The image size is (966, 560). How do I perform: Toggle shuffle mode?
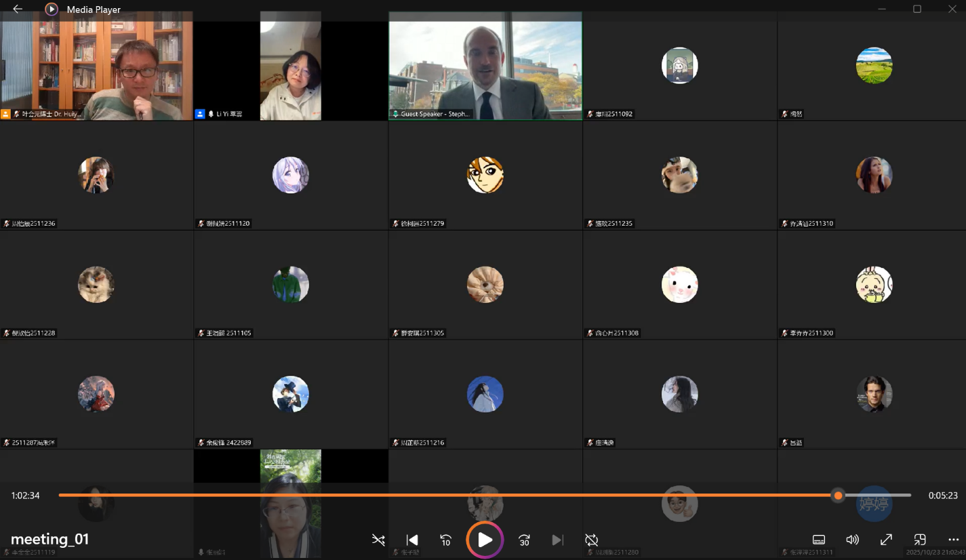(378, 540)
